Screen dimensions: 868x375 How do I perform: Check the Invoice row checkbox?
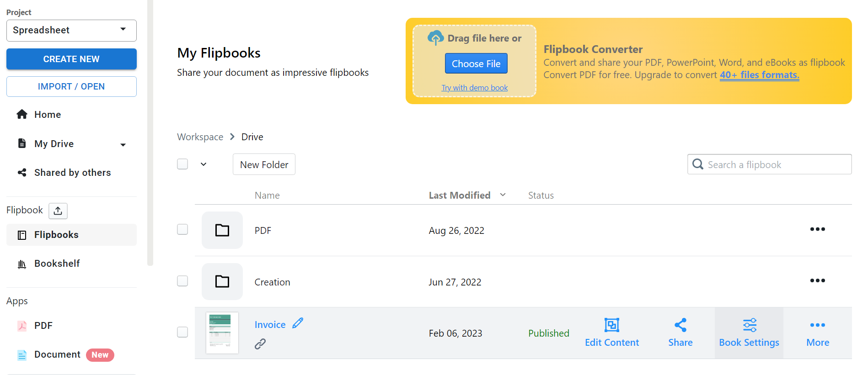click(182, 332)
